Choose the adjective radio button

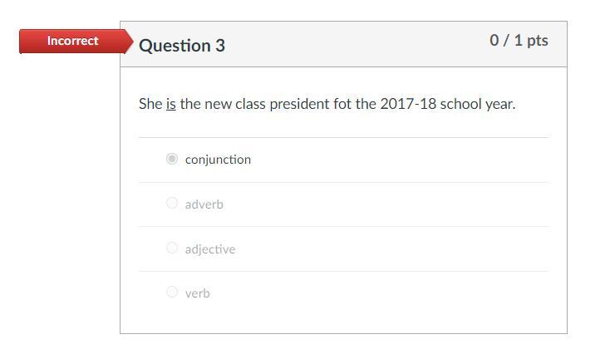coord(172,248)
